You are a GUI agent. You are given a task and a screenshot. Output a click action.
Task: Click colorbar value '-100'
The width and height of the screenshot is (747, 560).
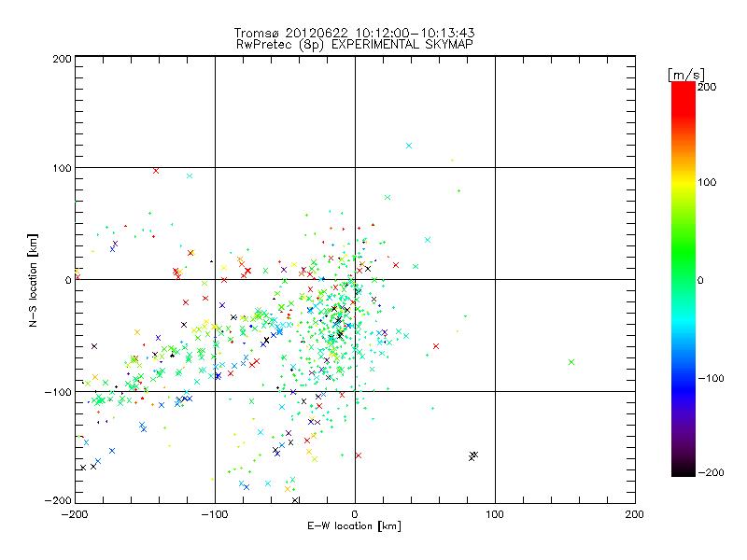click(x=711, y=378)
